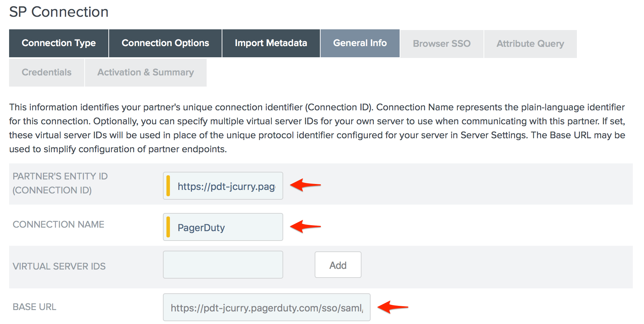This screenshot has height=324, width=644.
Task: Open the Credentials tab
Action: point(46,72)
